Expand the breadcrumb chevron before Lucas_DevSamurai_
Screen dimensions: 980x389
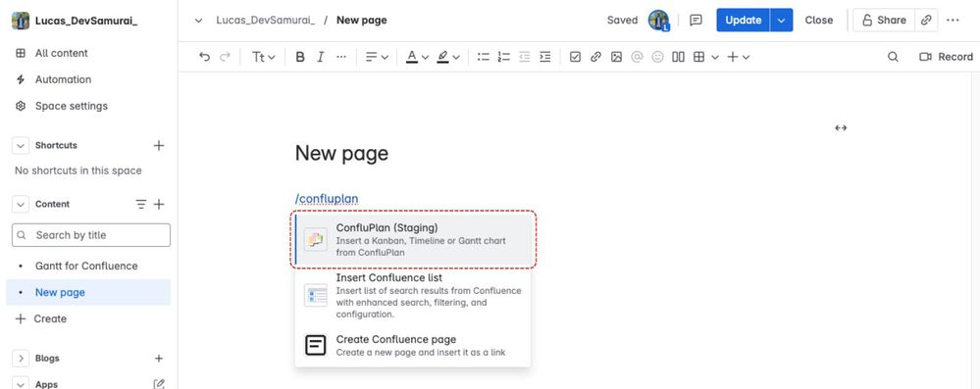point(199,20)
